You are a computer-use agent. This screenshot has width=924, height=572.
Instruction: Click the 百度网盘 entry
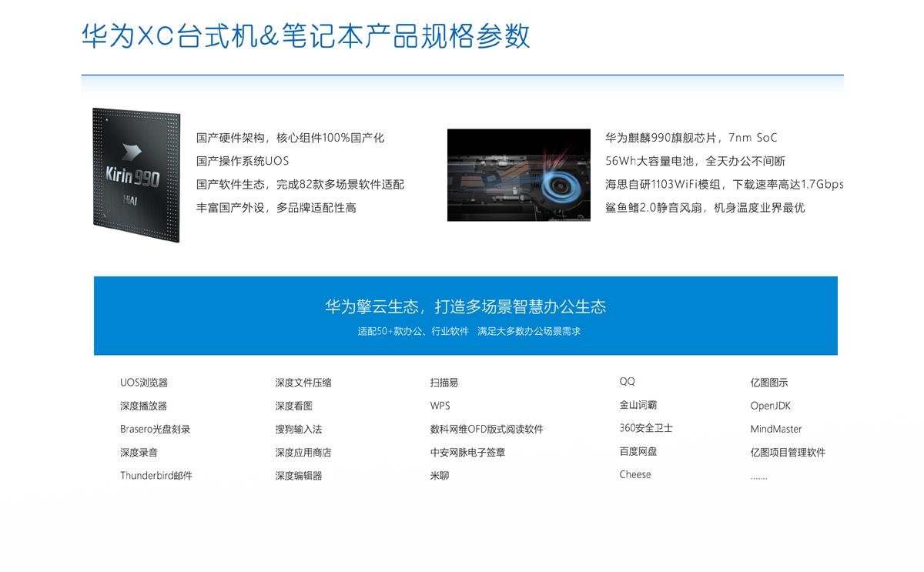pos(638,451)
